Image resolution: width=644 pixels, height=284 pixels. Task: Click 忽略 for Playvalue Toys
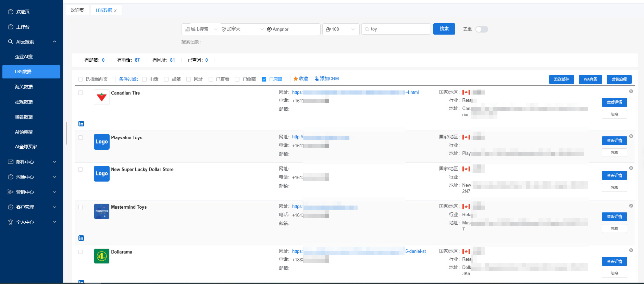(615, 152)
